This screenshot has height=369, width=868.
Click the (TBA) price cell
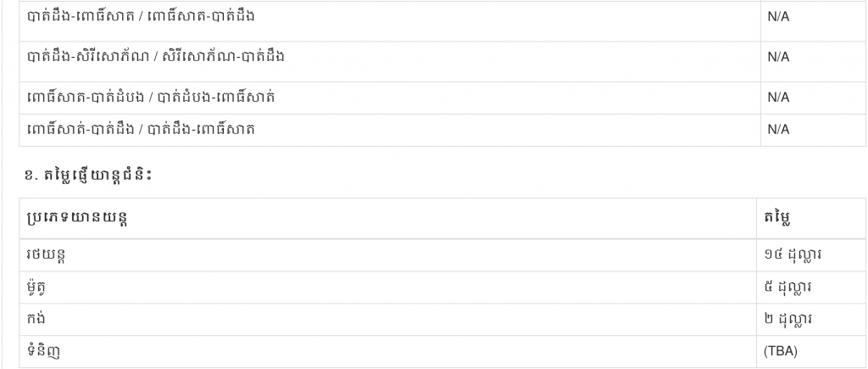781,351
